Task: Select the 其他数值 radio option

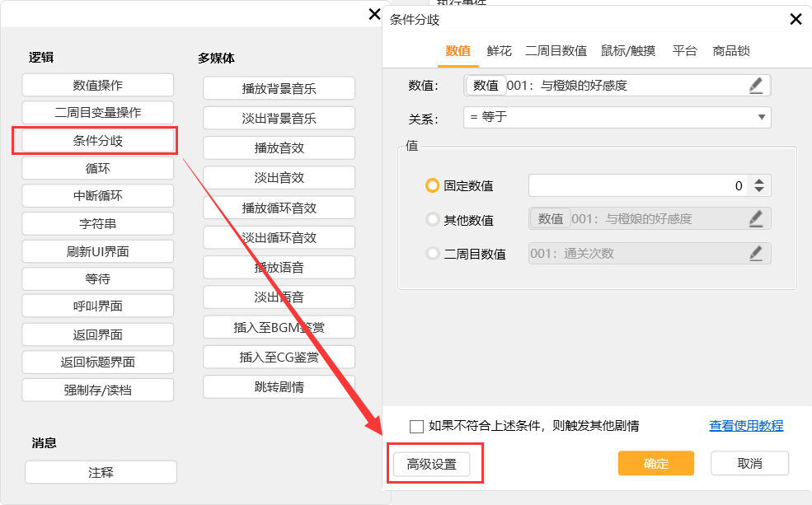Action: click(x=432, y=219)
